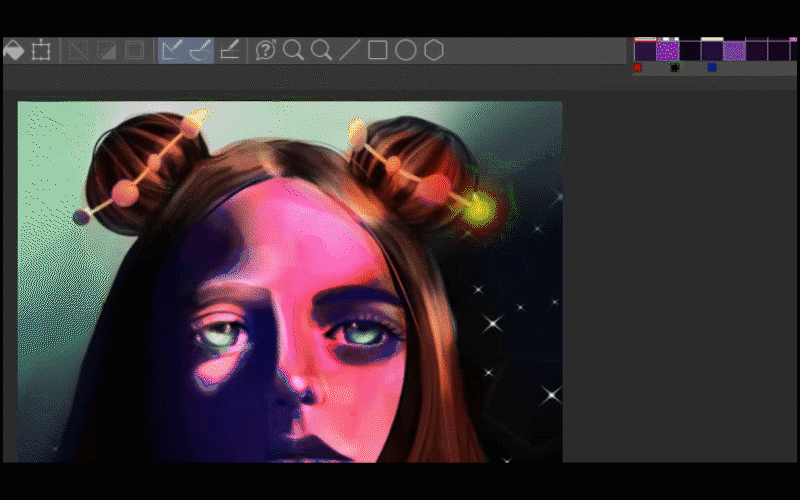Image resolution: width=800 pixels, height=500 pixels.
Task: Click the portrait painting canvas
Action: click(x=290, y=282)
